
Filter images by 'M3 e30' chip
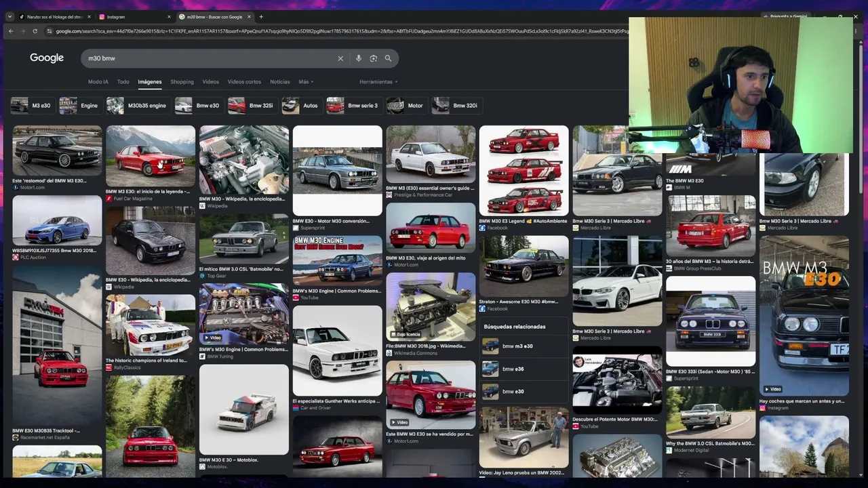point(31,106)
